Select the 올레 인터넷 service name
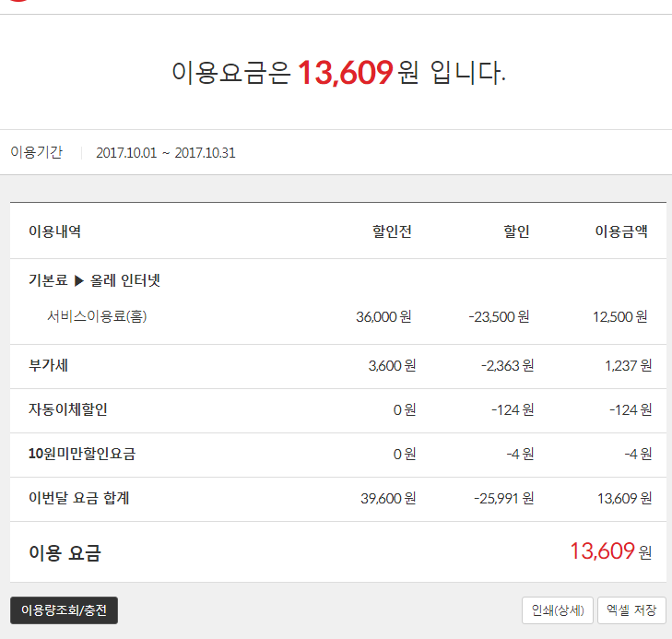 click(x=125, y=281)
